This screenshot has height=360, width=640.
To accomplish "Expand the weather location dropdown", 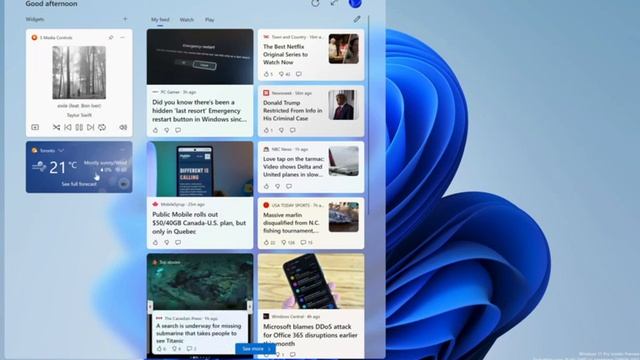I will pos(61,151).
